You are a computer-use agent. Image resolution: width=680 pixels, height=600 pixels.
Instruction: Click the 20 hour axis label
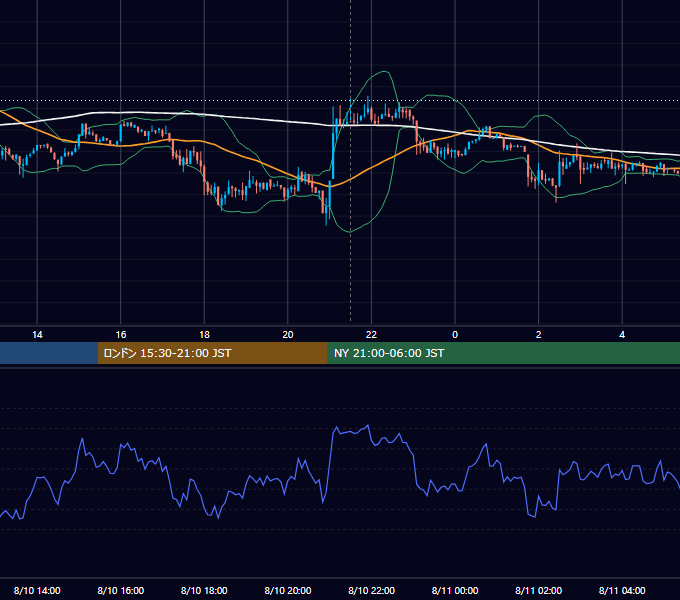click(288, 335)
